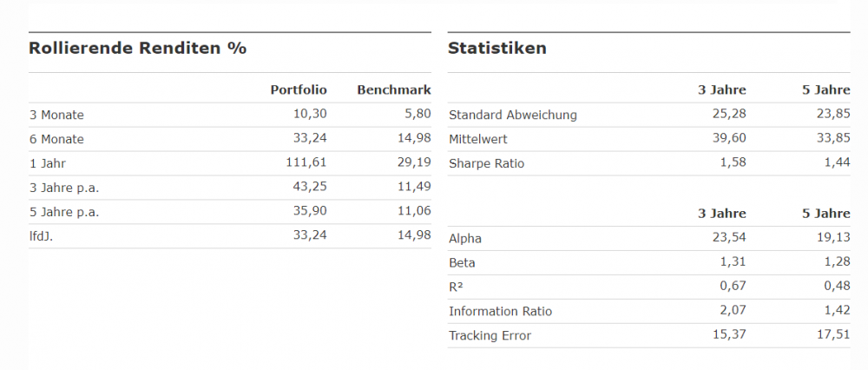Screen dimensions: 868x370
Task: Click the Information Ratio row label
Action: tap(500, 311)
